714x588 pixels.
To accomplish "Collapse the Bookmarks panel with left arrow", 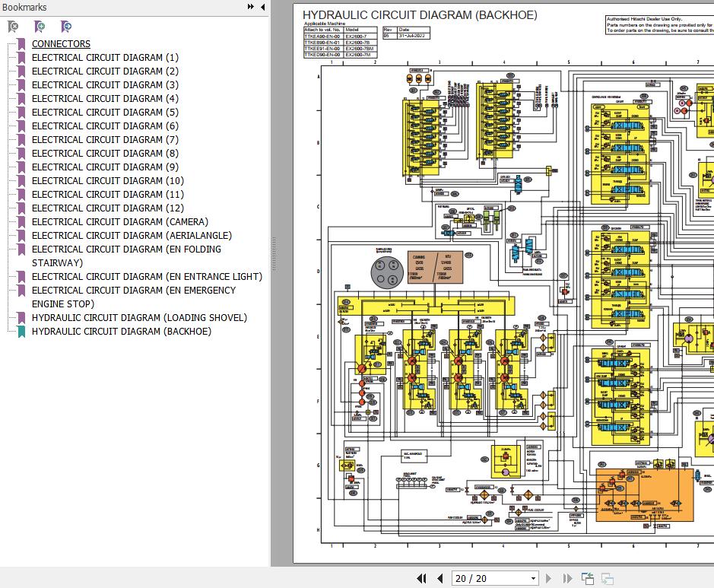I will (263, 7).
